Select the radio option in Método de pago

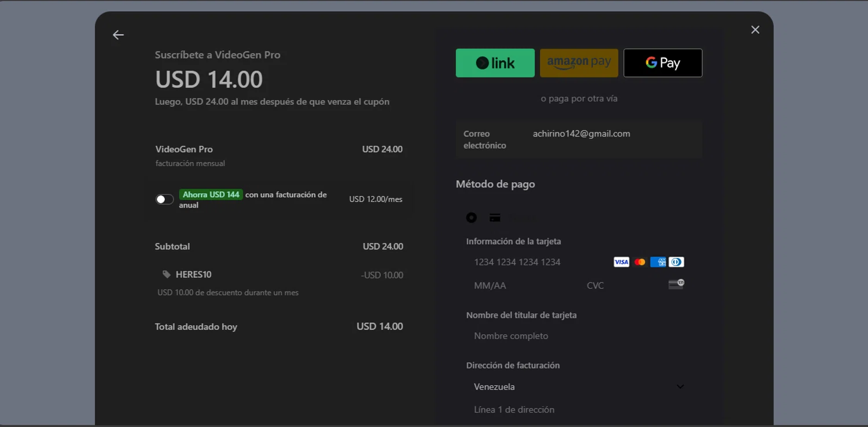[472, 218]
